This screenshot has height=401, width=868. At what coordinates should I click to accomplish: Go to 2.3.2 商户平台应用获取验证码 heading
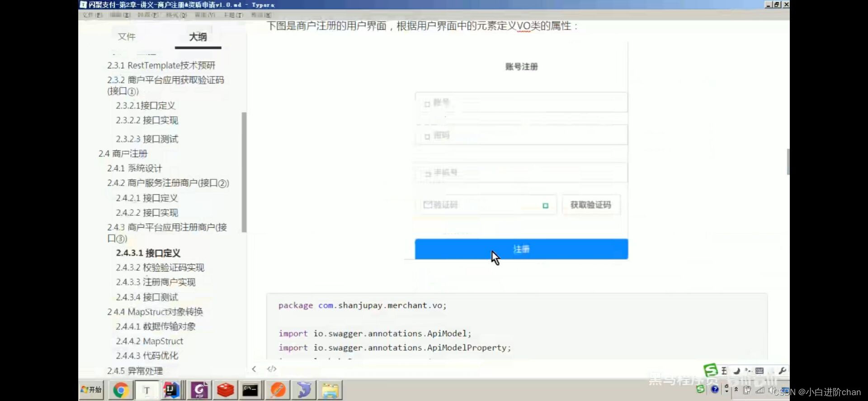tap(165, 85)
